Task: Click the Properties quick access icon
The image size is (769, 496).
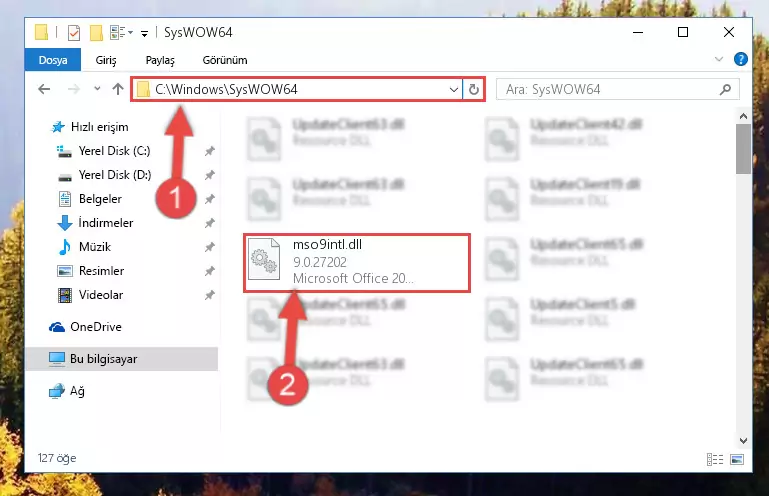Action: tap(74, 33)
